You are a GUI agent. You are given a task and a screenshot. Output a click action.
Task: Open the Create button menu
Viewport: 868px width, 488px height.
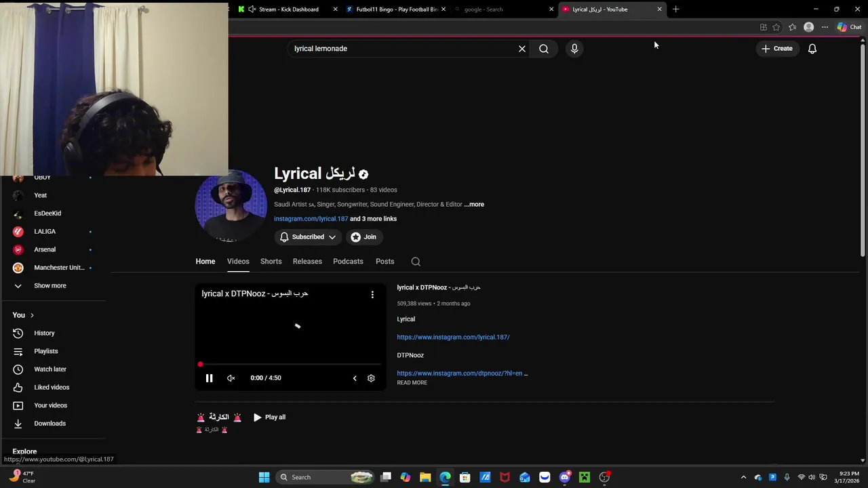(x=777, y=49)
